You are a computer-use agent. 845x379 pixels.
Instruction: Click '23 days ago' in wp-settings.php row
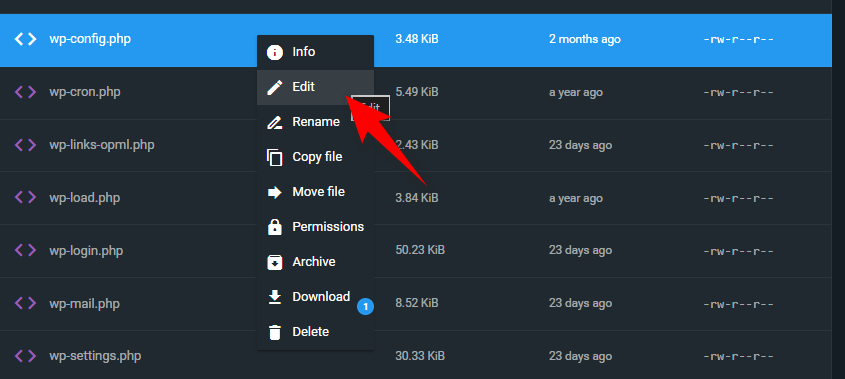tap(580, 356)
